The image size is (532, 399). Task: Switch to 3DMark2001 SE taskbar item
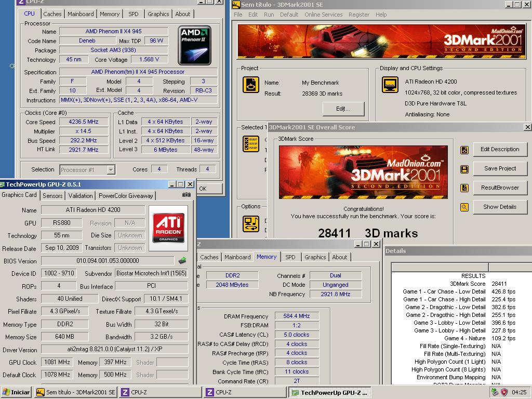tap(75, 392)
